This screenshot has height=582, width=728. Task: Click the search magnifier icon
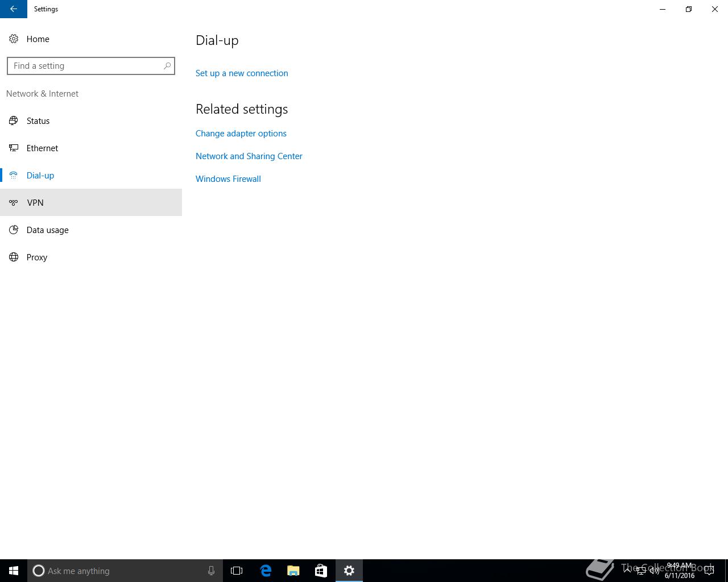[x=167, y=66]
